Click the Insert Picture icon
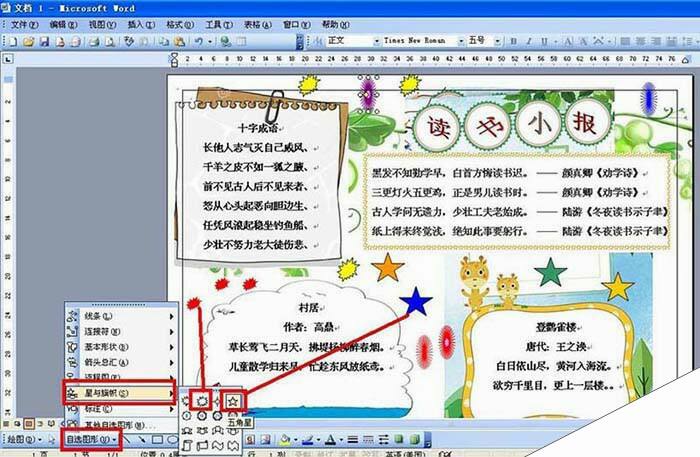The image size is (700, 457). pyautogui.click(x=266, y=440)
